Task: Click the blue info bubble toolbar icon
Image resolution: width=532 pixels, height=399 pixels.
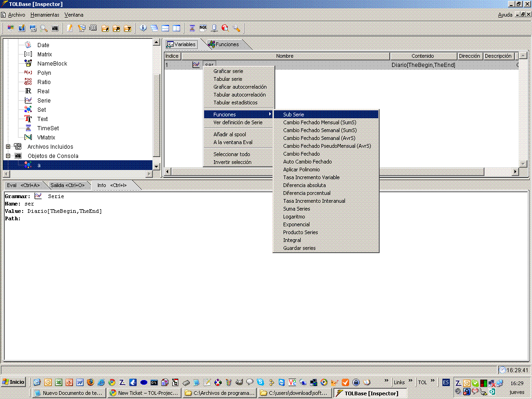Action: point(143,28)
